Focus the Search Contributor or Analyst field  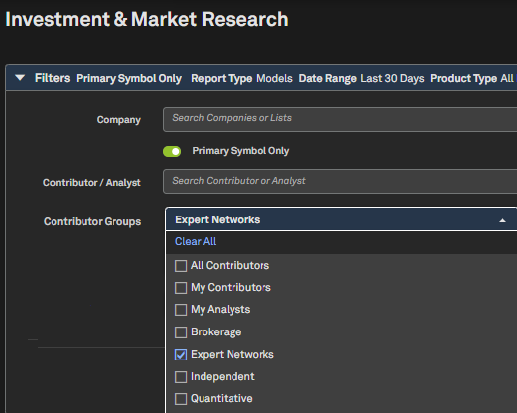click(x=340, y=181)
